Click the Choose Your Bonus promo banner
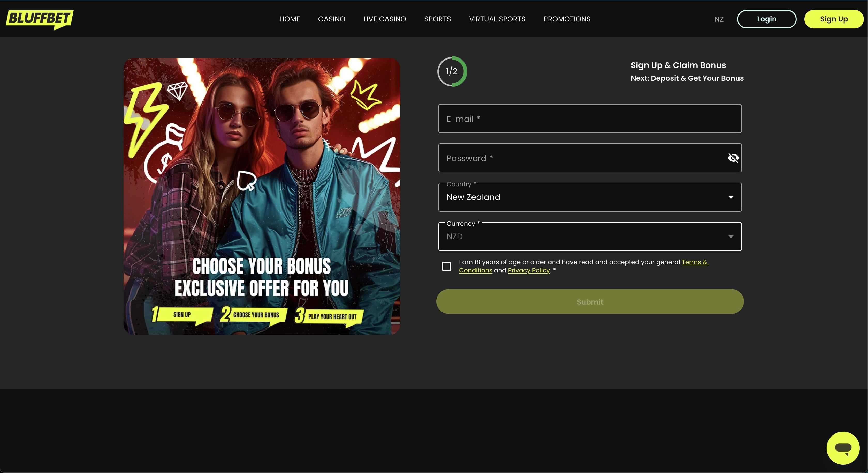This screenshot has width=868, height=473. point(262,196)
